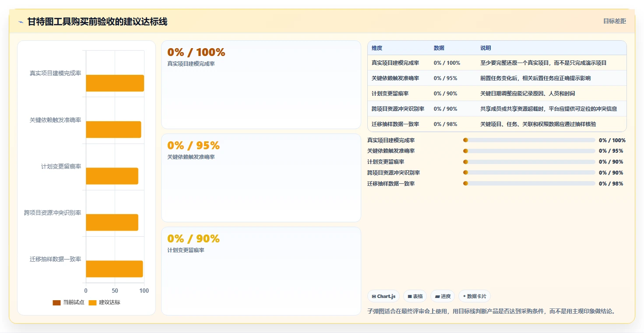
Task: Click the 跨项目资源冲突识别率 progress bar
Action: click(529, 172)
